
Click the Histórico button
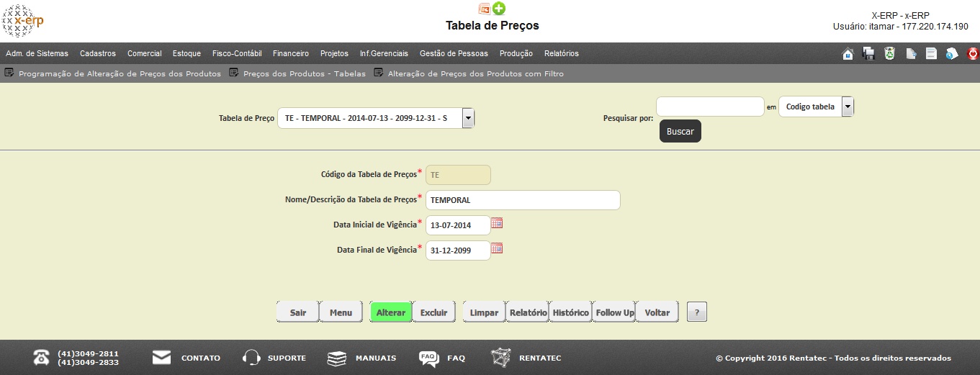tap(570, 312)
